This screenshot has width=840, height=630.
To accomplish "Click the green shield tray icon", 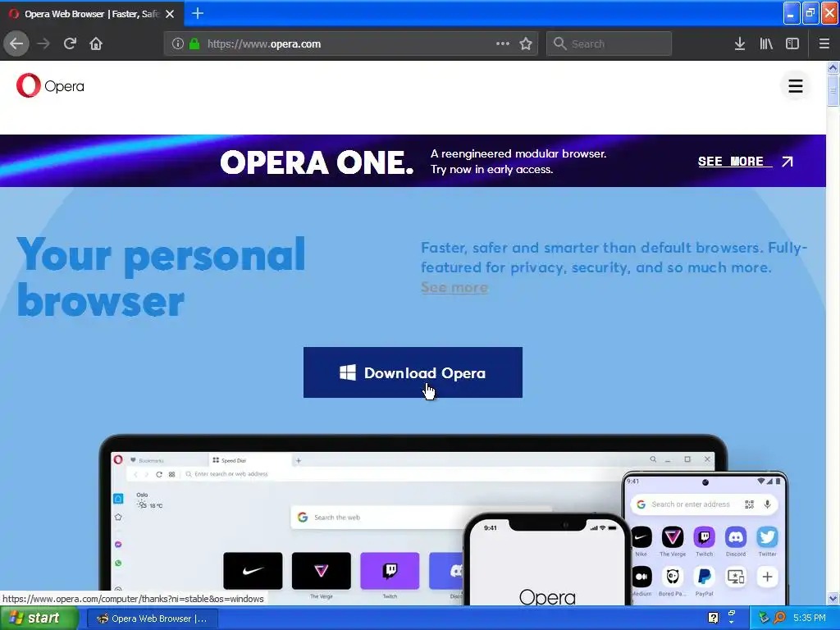I will coord(764,618).
